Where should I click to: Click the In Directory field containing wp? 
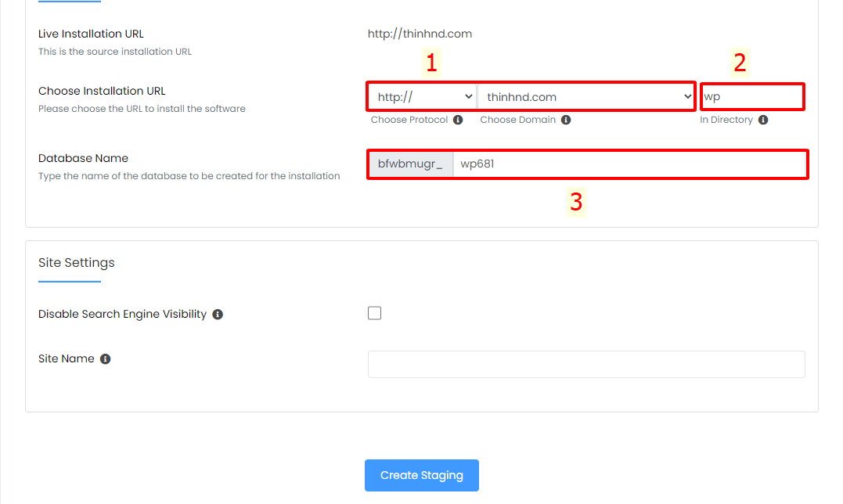pyautogui.click(x=752, y=97)
